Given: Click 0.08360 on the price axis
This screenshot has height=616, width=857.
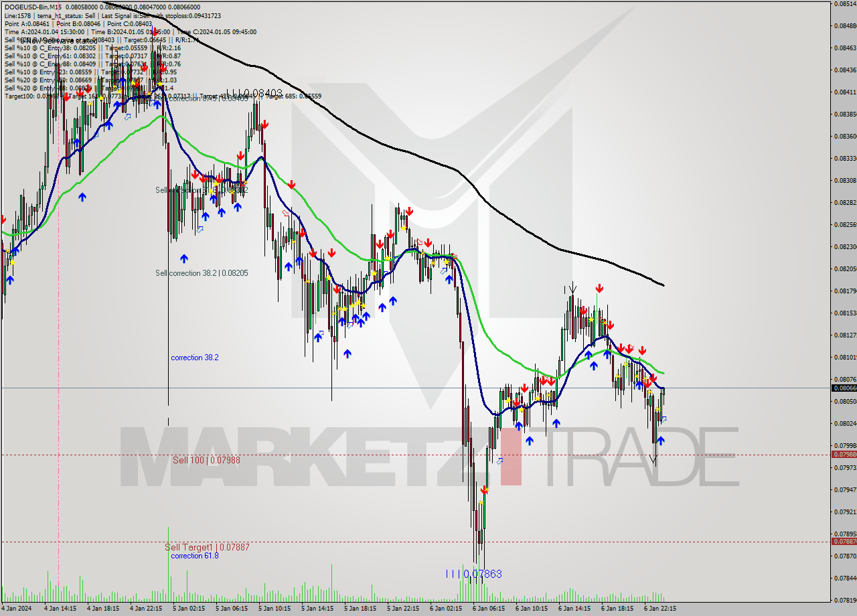Looking at the screenshot, I should click(845, 136).
